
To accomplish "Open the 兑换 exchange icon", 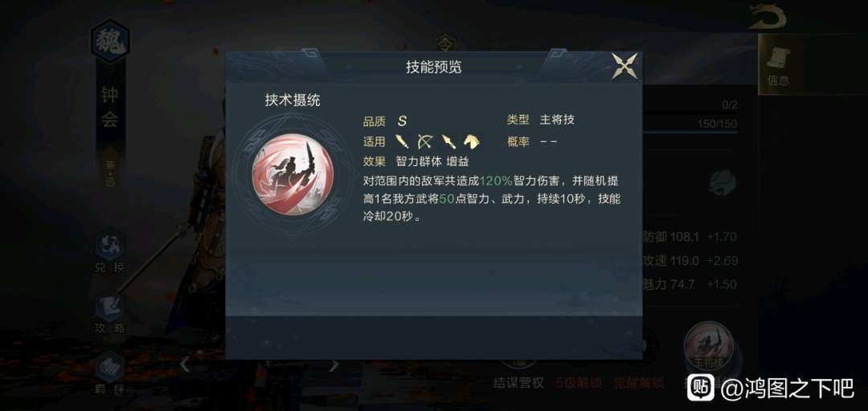I will pos(109,254).
